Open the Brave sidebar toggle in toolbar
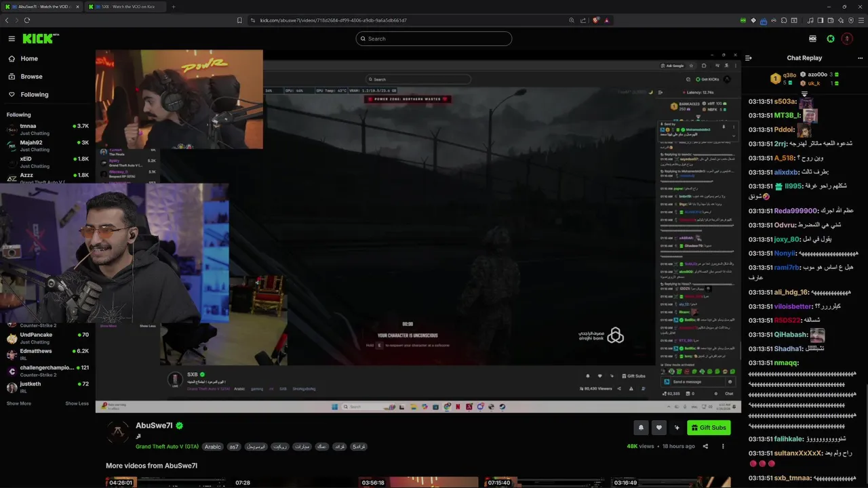 click(820, 20)
